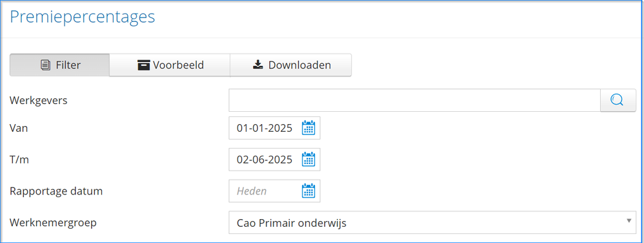
Task: Click the Van date field showing 01-01-2025
Action: [x=274, y=128]
